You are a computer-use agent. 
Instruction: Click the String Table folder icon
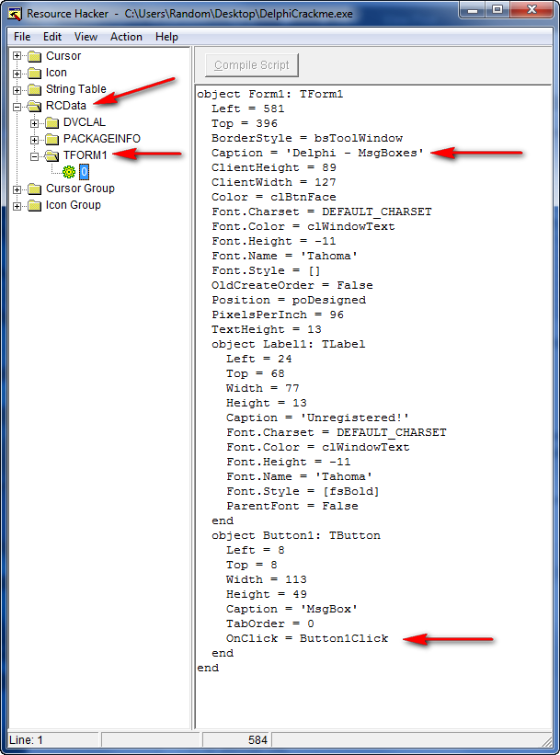tap(35, 89)
